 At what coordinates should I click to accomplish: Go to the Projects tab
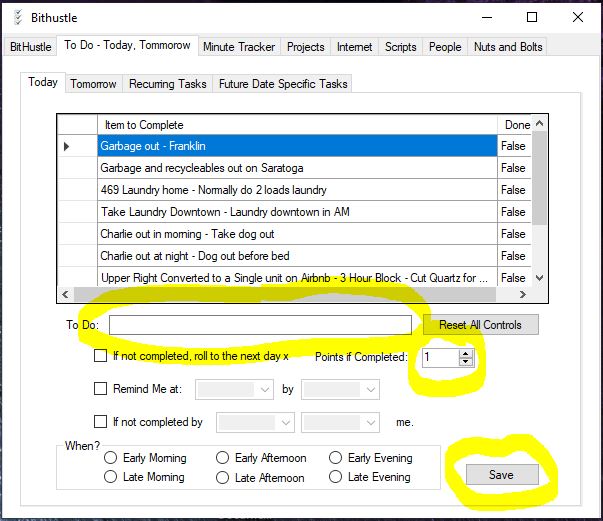[306, 47]
